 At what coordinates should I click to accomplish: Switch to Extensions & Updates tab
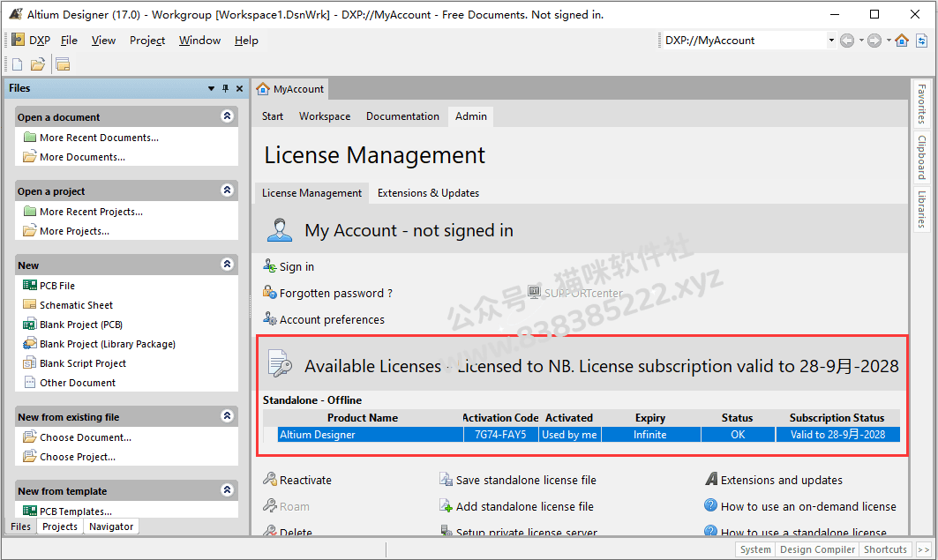[428, 193]
